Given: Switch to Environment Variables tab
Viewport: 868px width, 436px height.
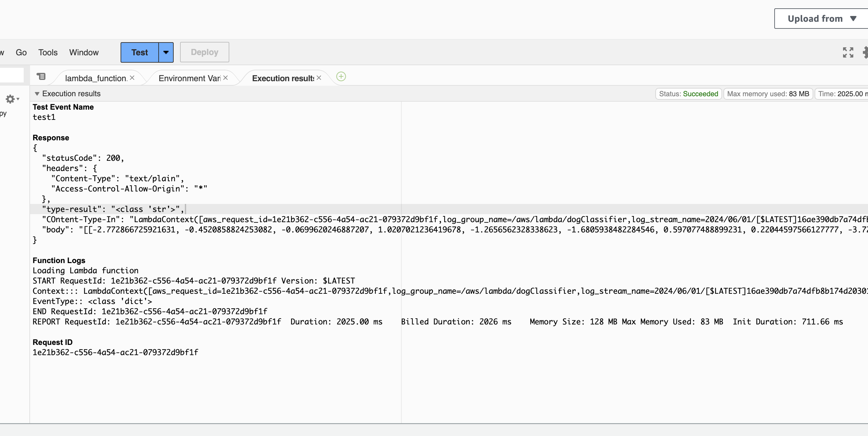Looking at the screenshot, I should pos(189,78).
